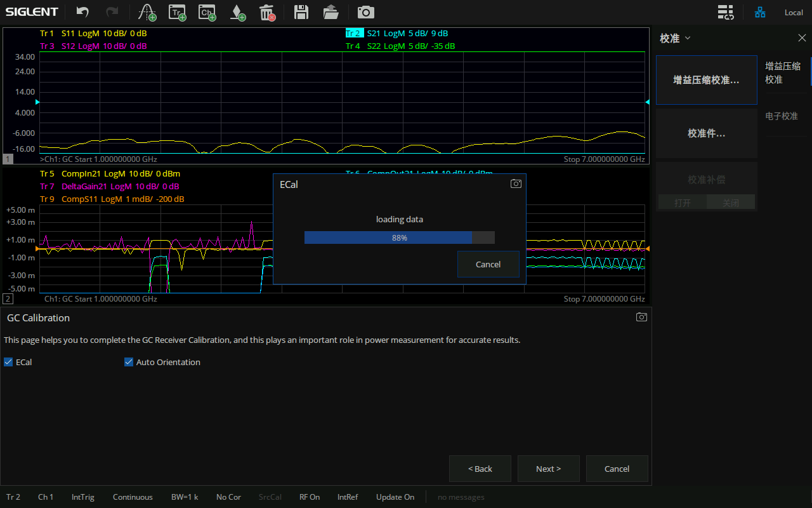Add a new marker with the marker icon
Screen dimensions: 812x508
pos(237,12)
